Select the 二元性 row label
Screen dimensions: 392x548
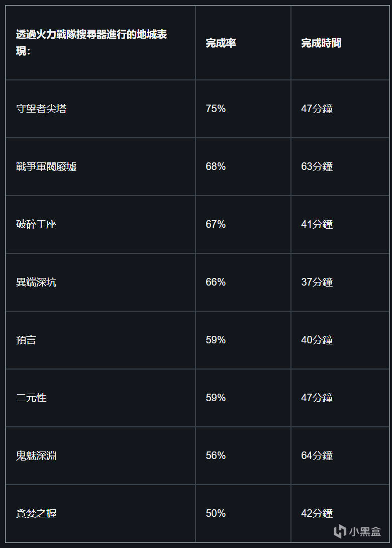tap(31, 398)
